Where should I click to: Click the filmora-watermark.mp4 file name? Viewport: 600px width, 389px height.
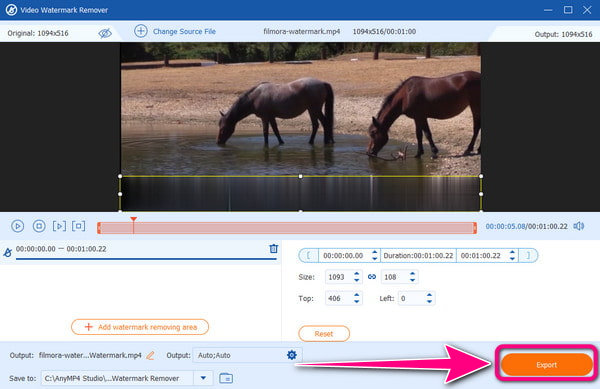pyautogui.click(x=302, y=31)
